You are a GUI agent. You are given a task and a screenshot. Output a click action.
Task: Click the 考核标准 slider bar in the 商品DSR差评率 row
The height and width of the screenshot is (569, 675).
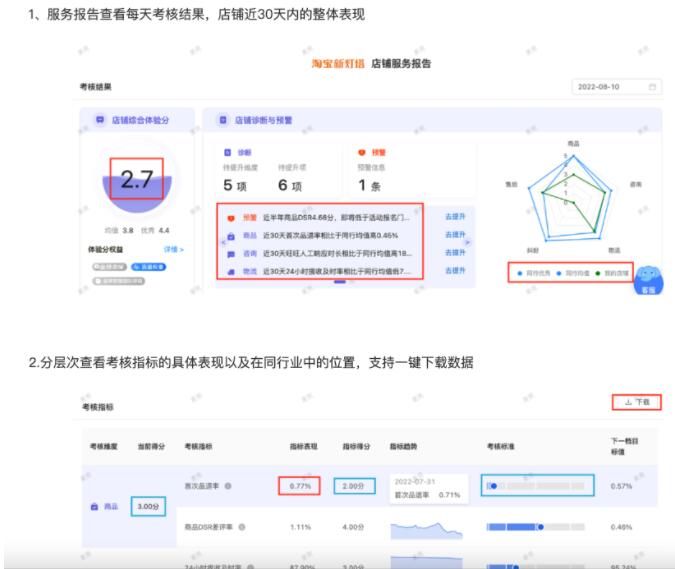[x=536, y=527]
